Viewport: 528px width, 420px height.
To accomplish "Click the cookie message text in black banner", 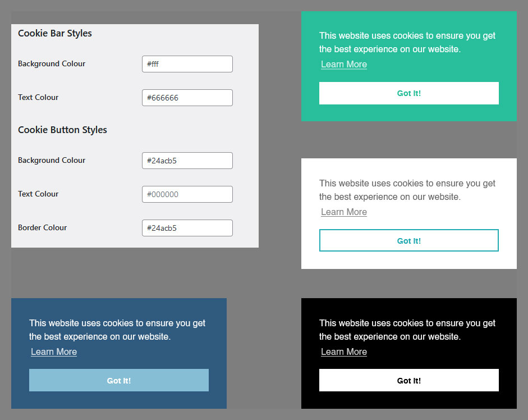I will 407,330.
